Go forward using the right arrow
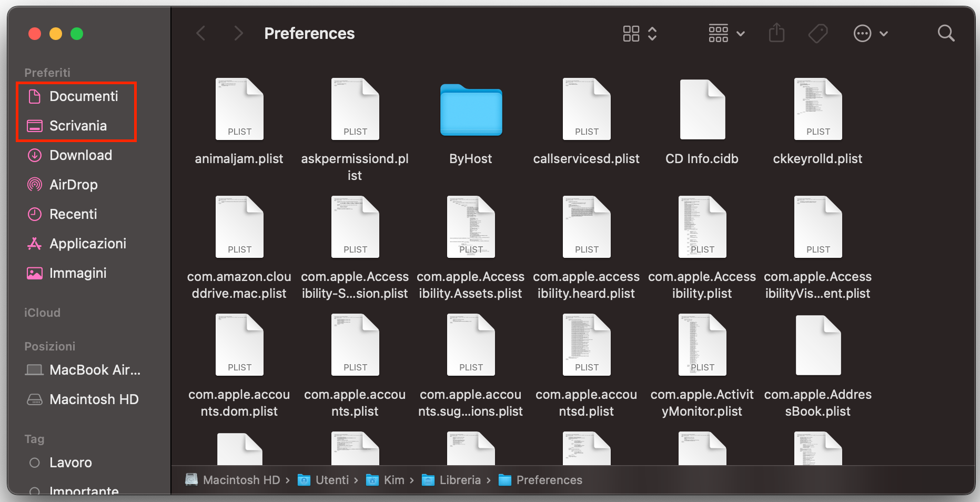Image resolution: width=980 pixels, height=502 pixels. (238, 33)
